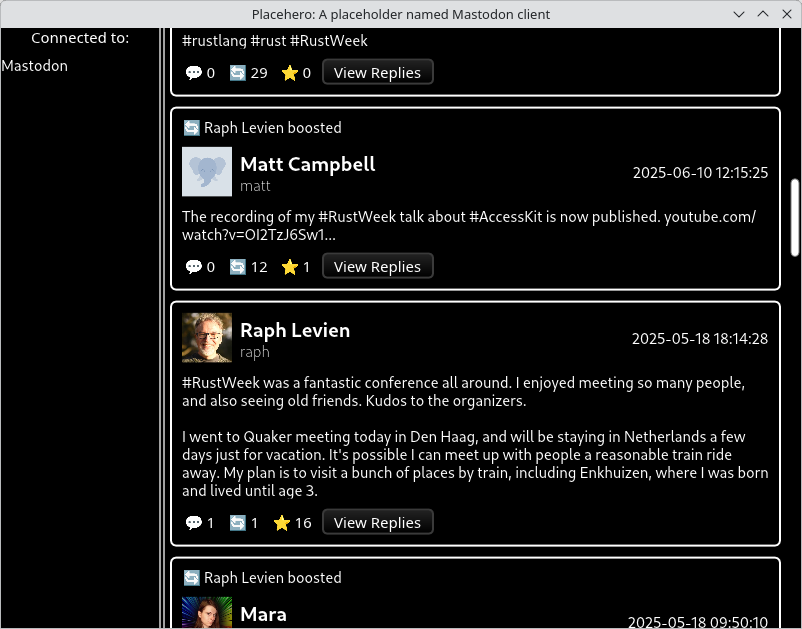Open Raph Levien's profile photo
The image size is (802, 629).
(207, 338)
